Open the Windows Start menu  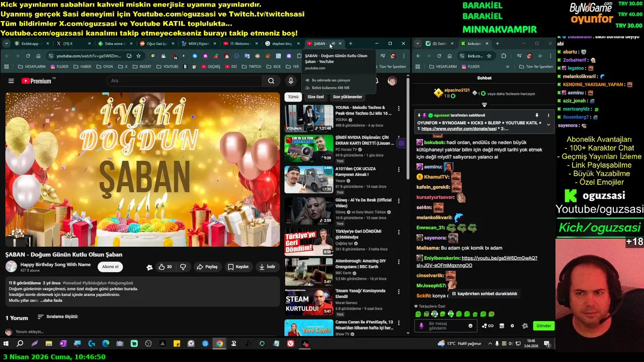[6, 344]
